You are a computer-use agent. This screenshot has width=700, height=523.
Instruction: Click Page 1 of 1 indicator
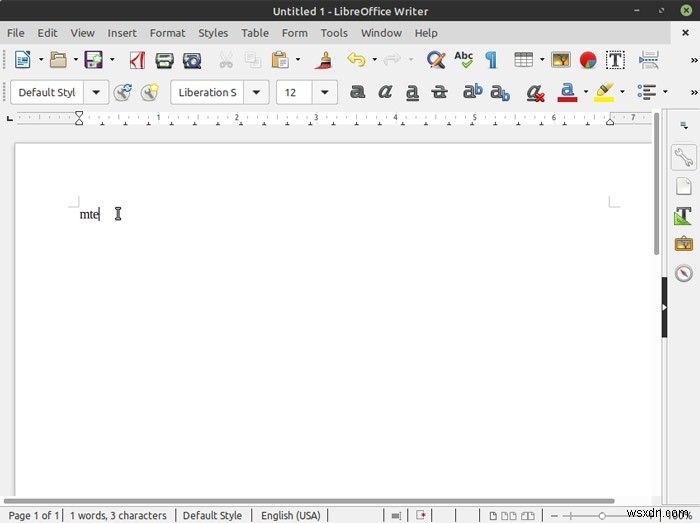(x=33, y=515)
